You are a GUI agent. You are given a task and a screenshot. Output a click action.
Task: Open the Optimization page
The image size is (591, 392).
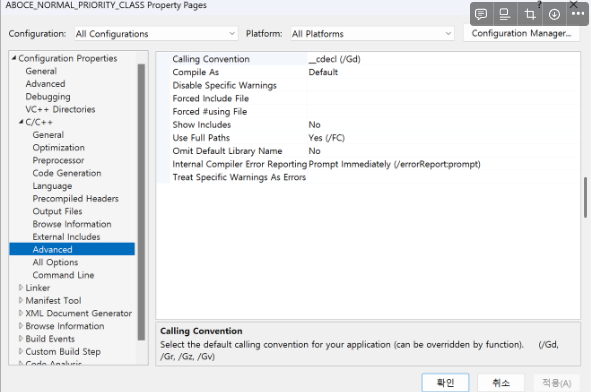pyautogui.click(x=58, y=147)
